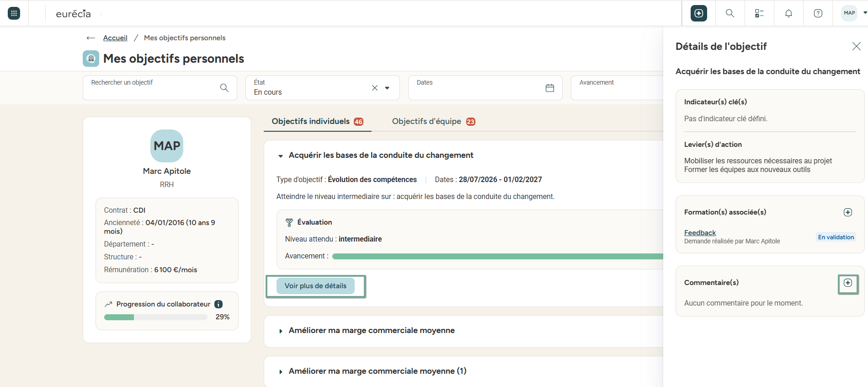868x387 pixels.
Task: Click the Mes objectifs personnels breadcrumb text
Action: click(185, 38)
